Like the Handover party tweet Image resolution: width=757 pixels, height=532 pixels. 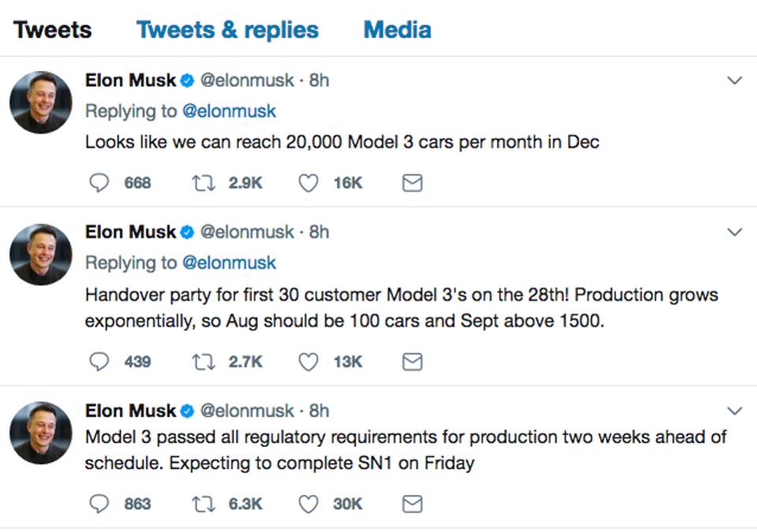[308, 361]
